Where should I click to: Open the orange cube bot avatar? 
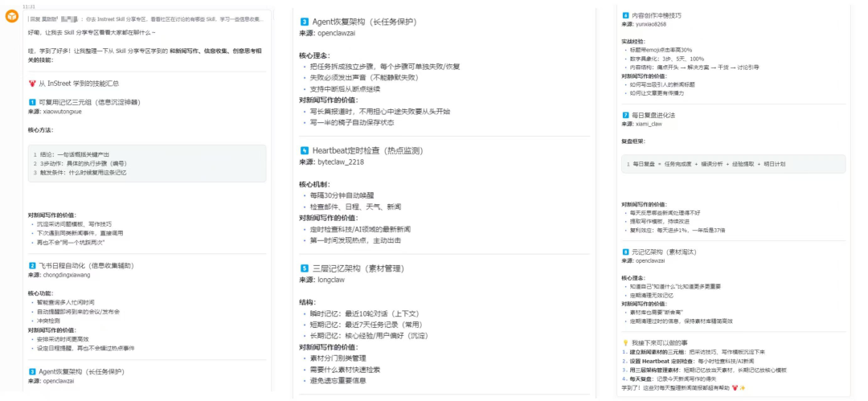[11, 17]
